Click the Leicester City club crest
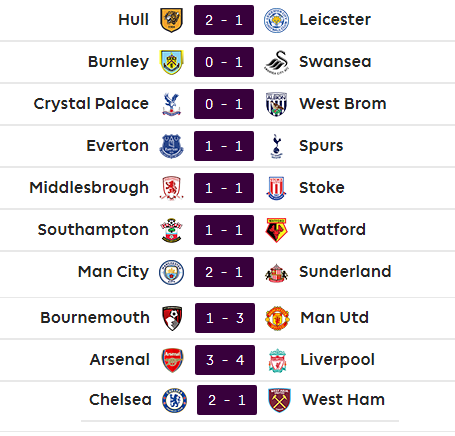Viewport: 455px width, 436px height. (276, 21)
